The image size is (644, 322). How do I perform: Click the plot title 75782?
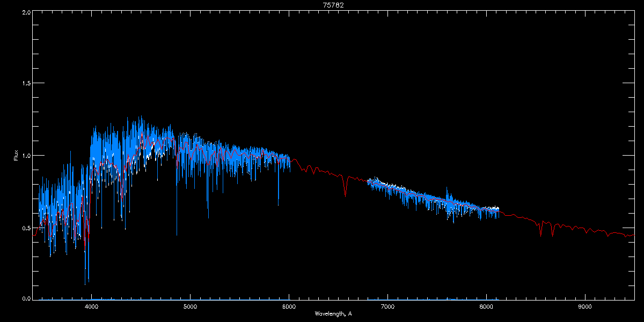coord(333,5)
